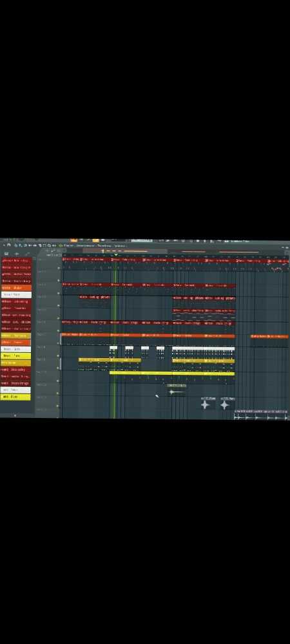Click the highlighted orange button in top toolbar
This screenshot has width=290, height=644.
tap(74, 241)
